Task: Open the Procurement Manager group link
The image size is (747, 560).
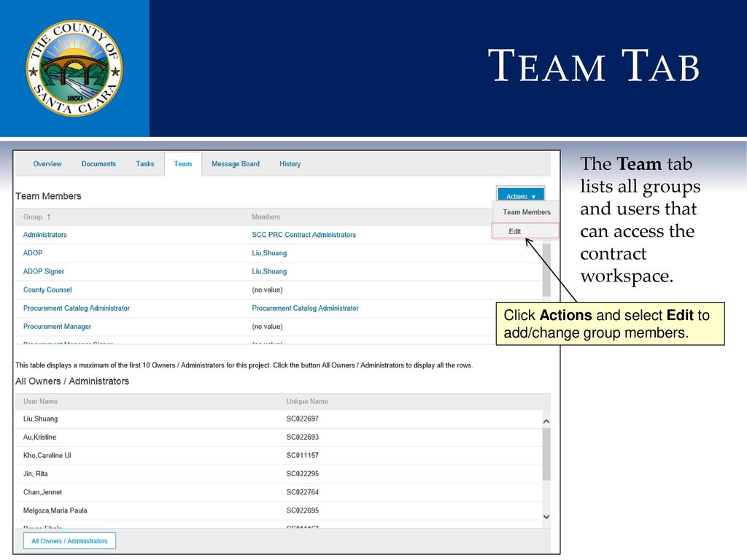Action: 57,327
